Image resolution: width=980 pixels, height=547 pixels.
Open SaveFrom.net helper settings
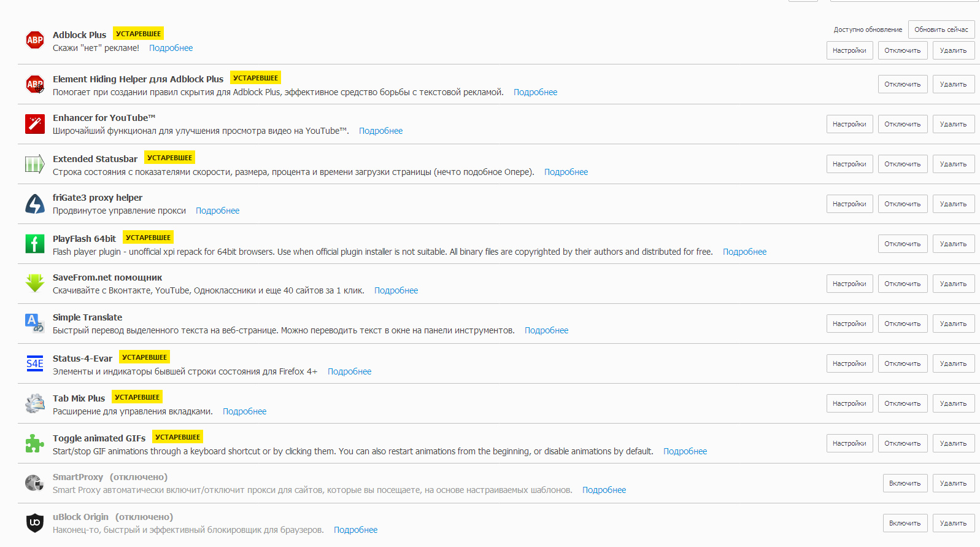(849, 284)
